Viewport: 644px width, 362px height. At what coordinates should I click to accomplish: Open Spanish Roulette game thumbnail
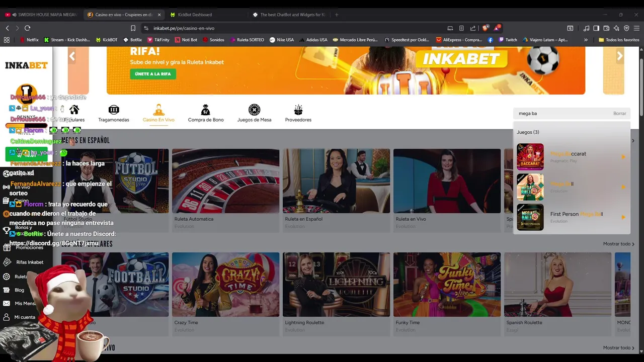(557, 285)
